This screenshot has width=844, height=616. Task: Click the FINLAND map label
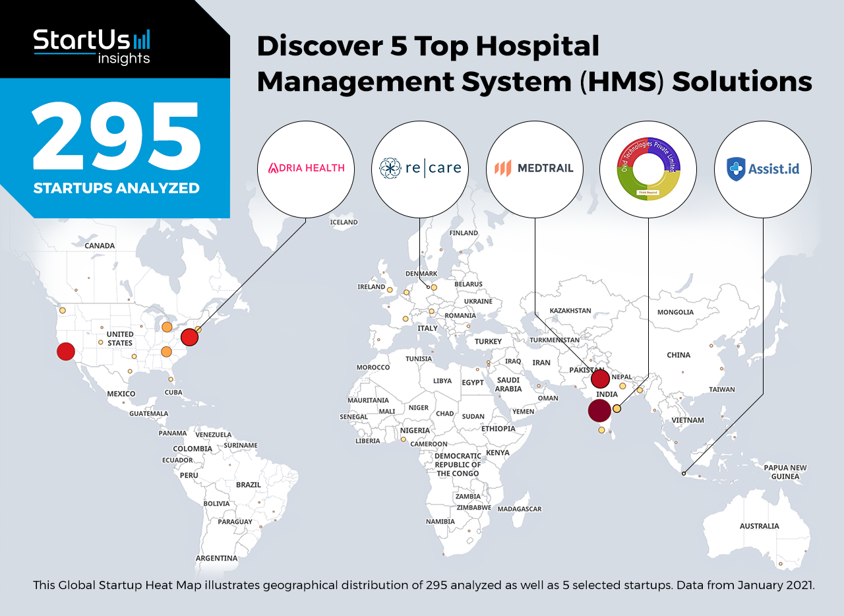pyautogui.click(x=464, y=233)
